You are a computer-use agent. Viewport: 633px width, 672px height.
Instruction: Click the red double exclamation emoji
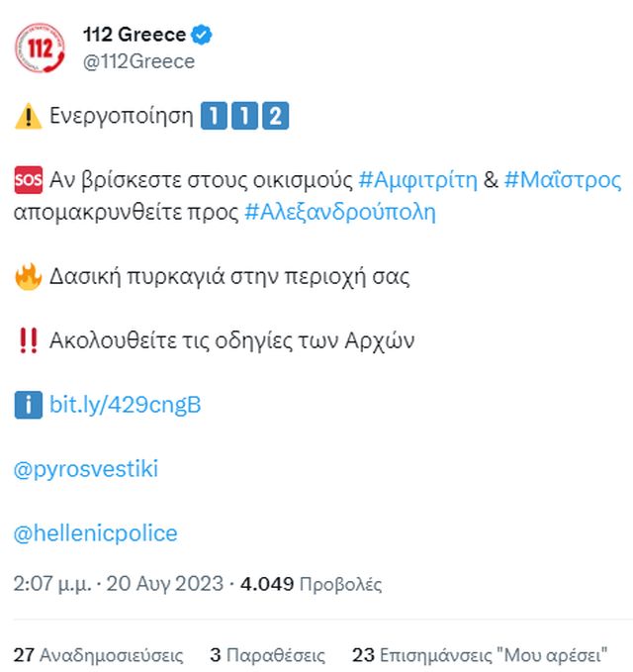(27, 341)
